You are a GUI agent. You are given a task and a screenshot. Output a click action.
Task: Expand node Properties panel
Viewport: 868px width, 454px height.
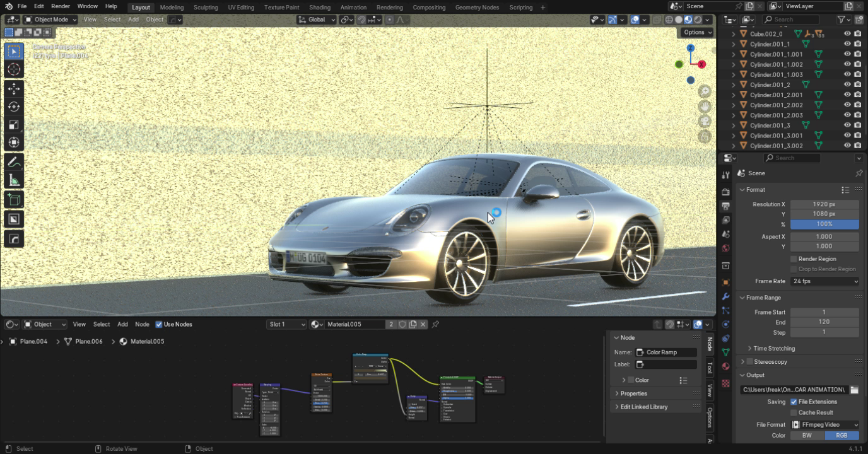633,393
